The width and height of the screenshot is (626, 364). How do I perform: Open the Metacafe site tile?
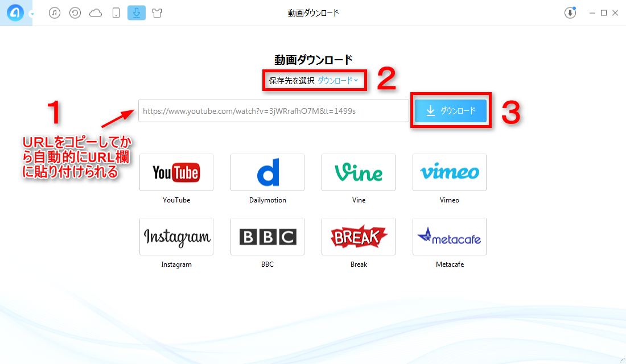point(450,237)
